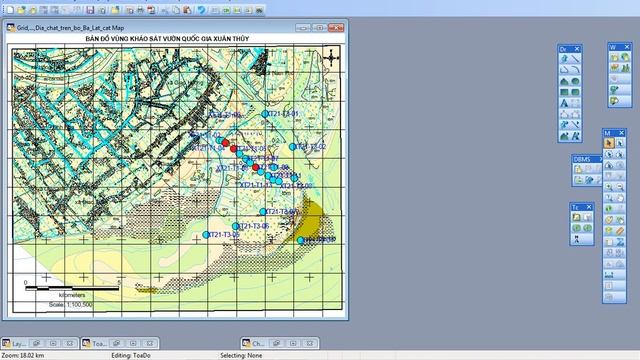Screen dimensions: 640x360
Task: Select the Rounded Rectangle drawing tool
Action: (x=576, y=92)
